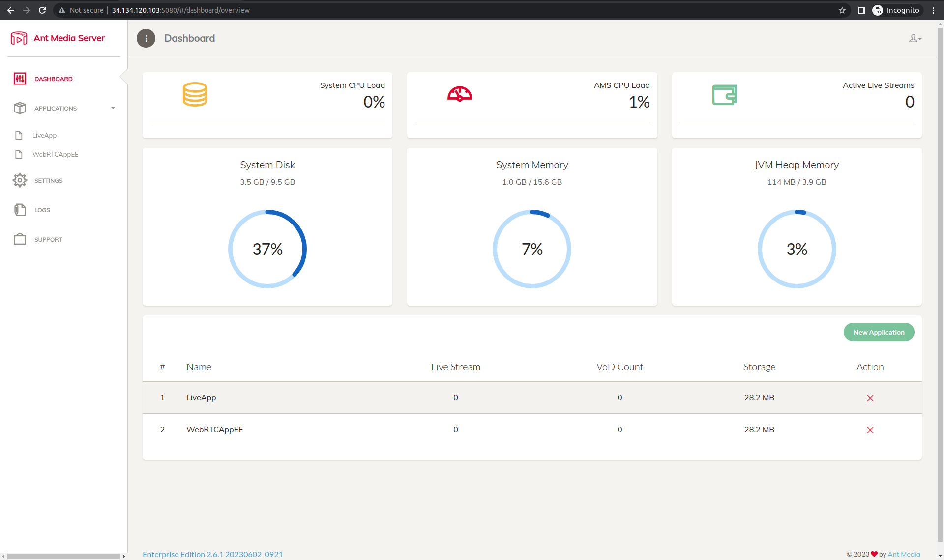944x560 pixels.
Task: Click the browser back arrow
Action: coord(11,10)
